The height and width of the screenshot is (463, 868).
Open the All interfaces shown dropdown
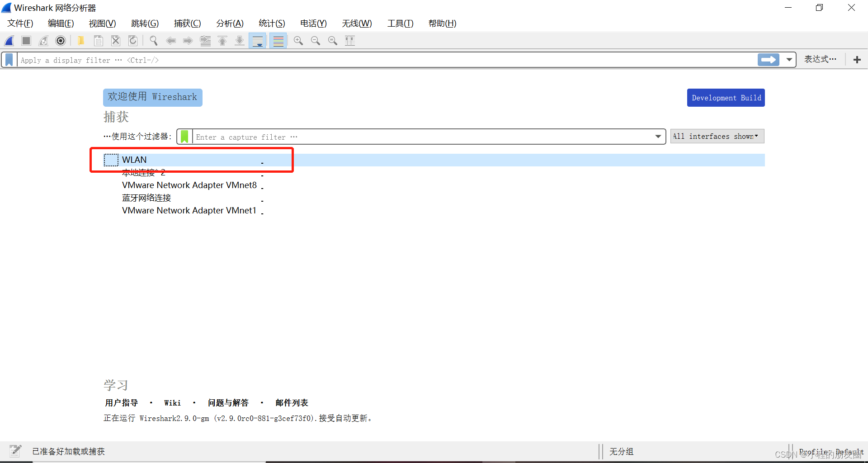coord(717,136)
